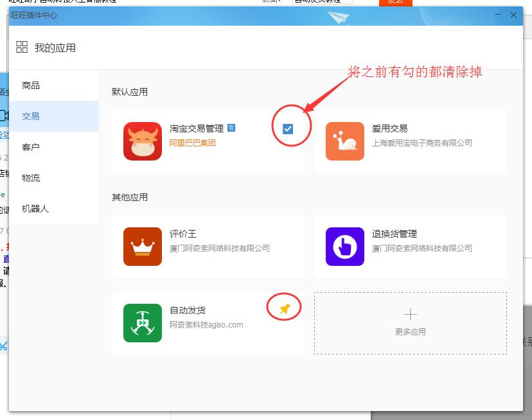
Task: Click the 阿里巴巴集团 developer link
Action: (x=192, y=143)
